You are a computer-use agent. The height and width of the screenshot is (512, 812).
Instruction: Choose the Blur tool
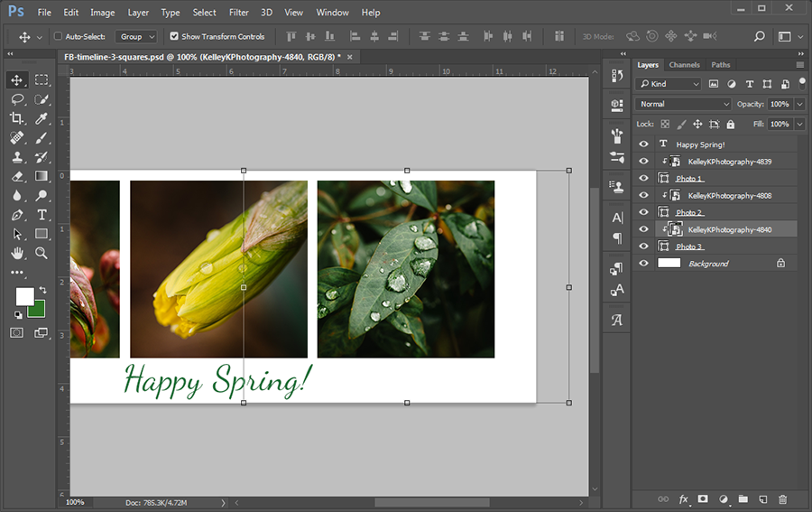(16, 195)
